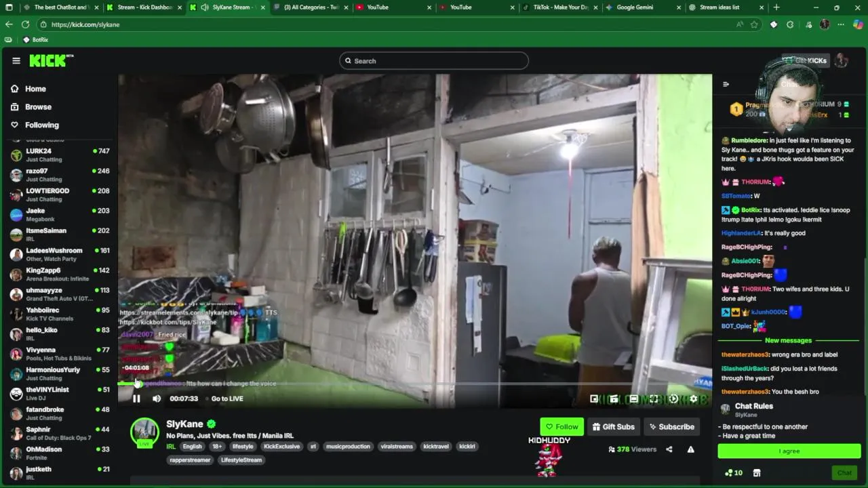Screen dimensions: 868x488
Task: Collapse the chat panel with the arrow icon
Action: click(x=726, y=85)
